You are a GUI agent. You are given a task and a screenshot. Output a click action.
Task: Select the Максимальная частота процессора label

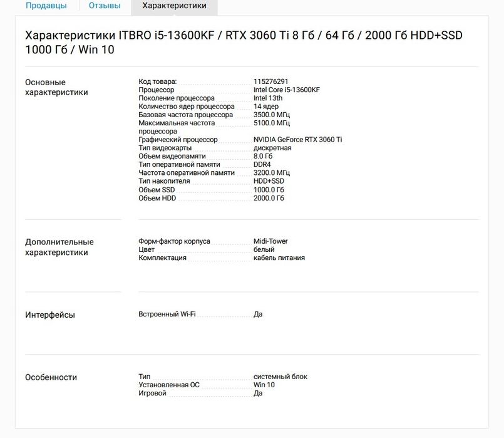[x=177, y=127]
